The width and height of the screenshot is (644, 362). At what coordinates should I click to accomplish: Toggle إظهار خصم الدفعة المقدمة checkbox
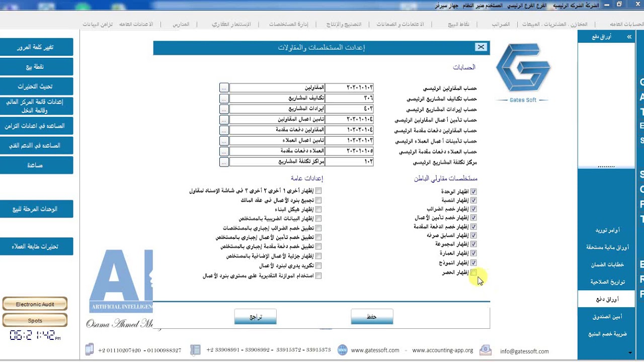473,227
